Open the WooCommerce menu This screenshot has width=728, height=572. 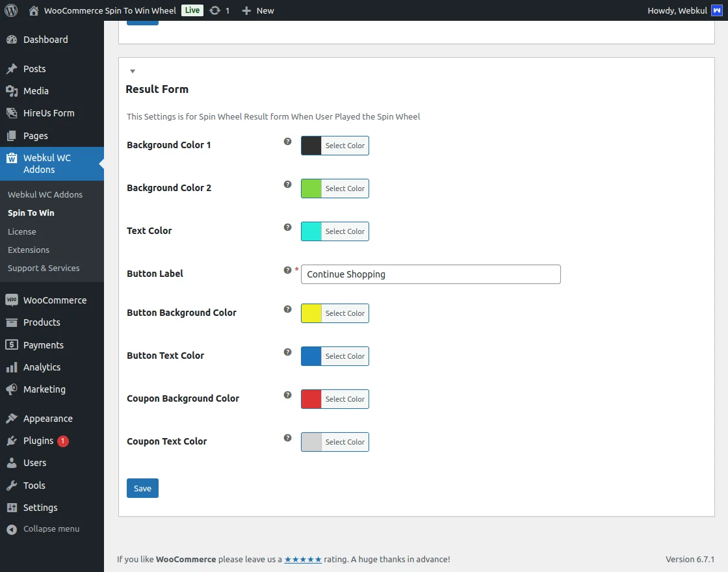pos(54,300)
